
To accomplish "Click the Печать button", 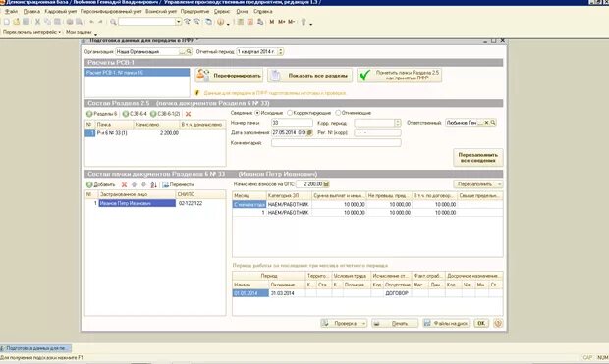I will 395,323.
